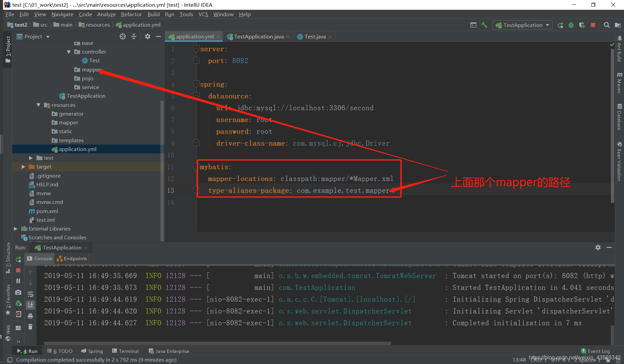
Task: Hide the Project panel
Action: pos(158,36)
